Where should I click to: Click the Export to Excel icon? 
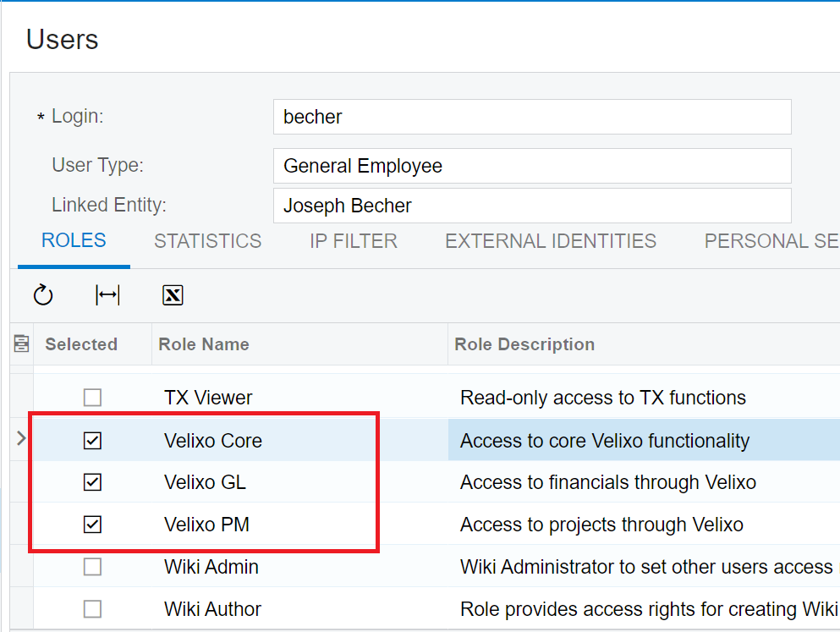coord(173,295)
